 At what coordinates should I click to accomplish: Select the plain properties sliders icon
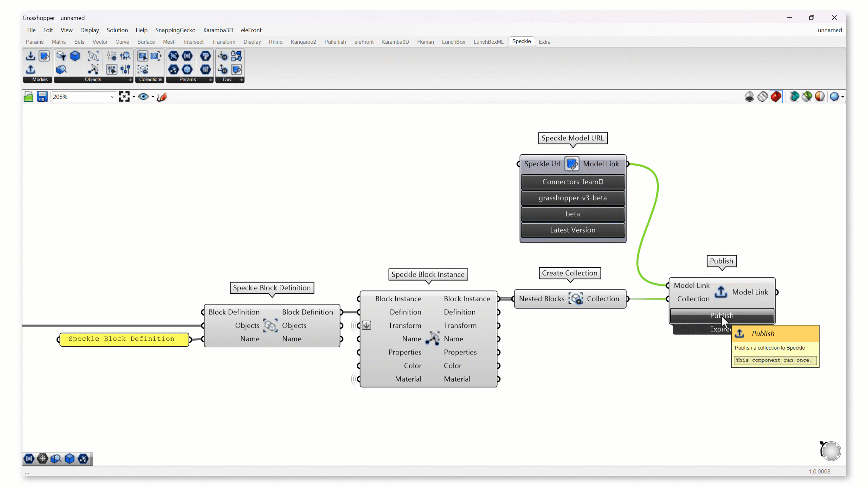click(x=125, y=69)
